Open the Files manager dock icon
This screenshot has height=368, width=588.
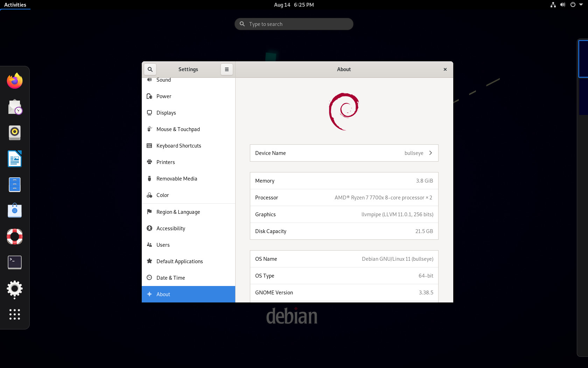pos(15,185)
